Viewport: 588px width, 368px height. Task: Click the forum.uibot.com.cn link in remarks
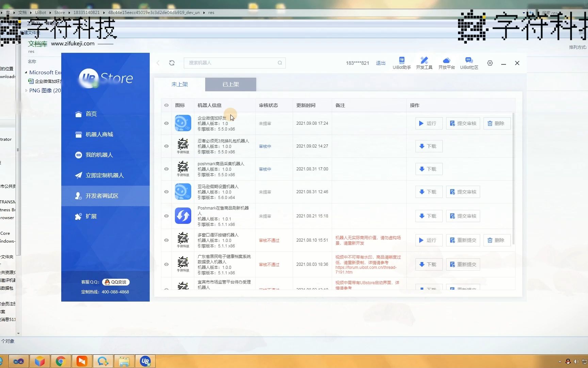click(x=366, y=270)
